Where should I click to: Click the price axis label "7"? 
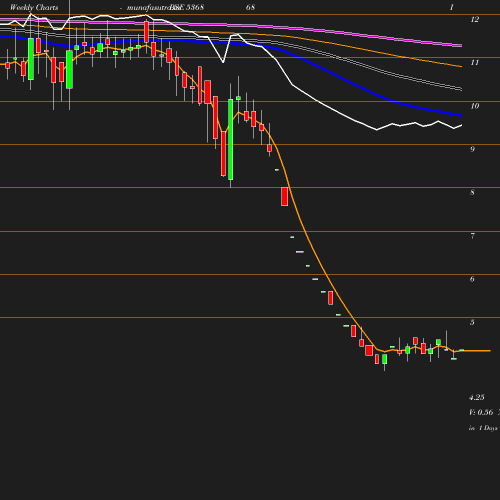click(472, 236)
